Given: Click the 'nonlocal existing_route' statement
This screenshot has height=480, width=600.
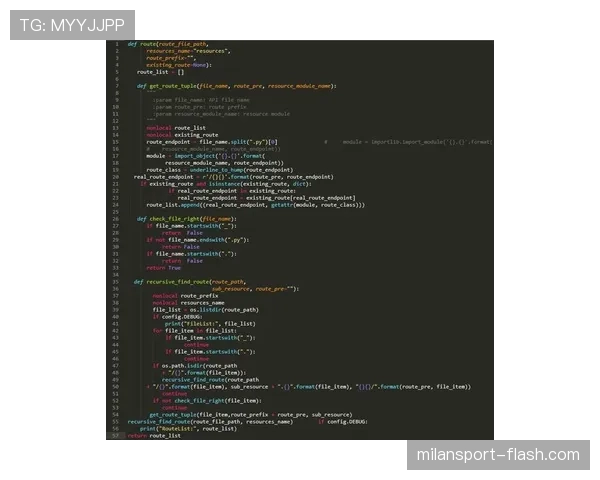Looking at the screenshot, I should tap(182, 135).
